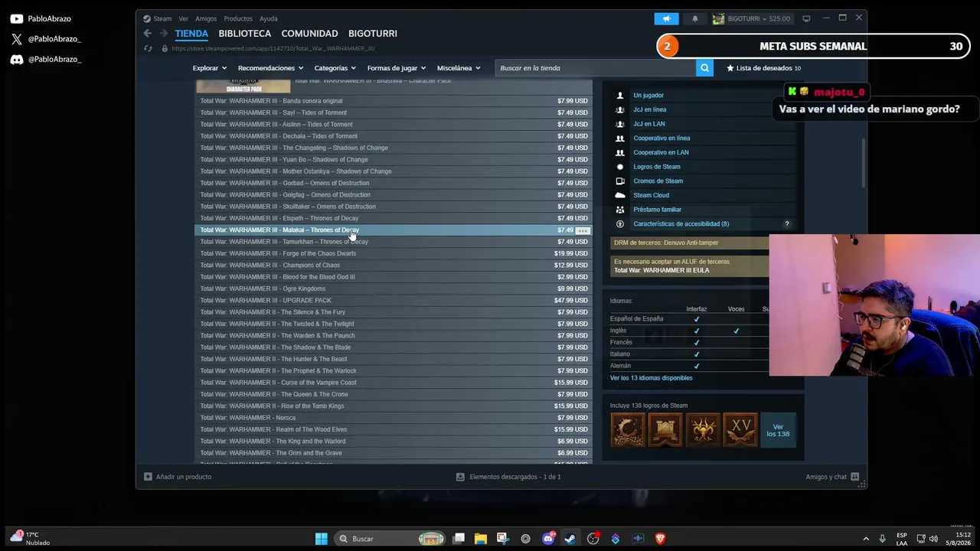Screen dimensions: 980x551
Task: Open Amigos y chat icon
Action: pyautogui.click(x=854, y=477)
